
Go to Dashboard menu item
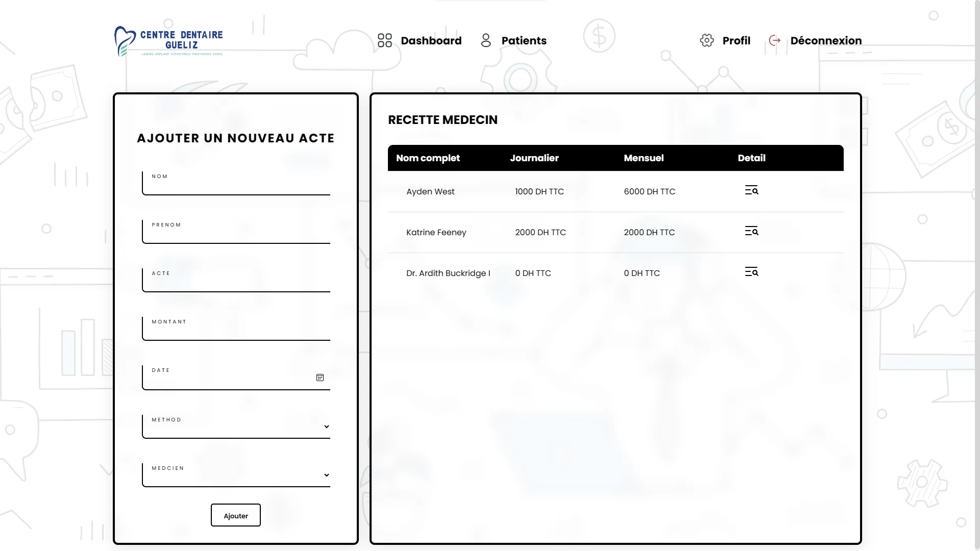431,40
